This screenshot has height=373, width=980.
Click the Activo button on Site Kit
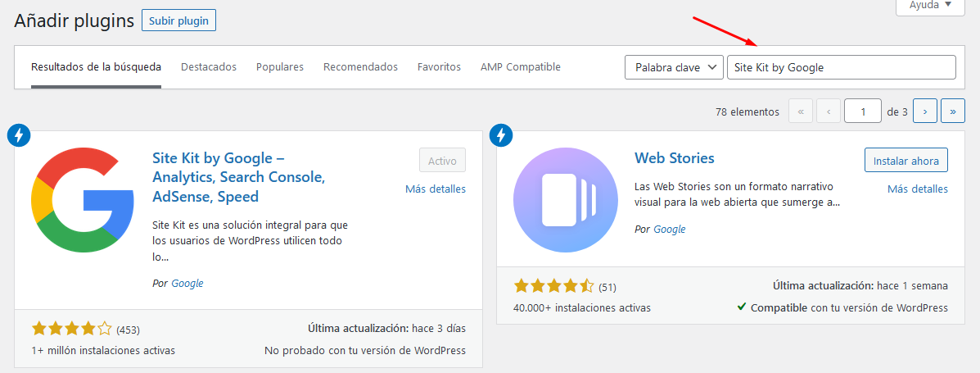point(442,160)
